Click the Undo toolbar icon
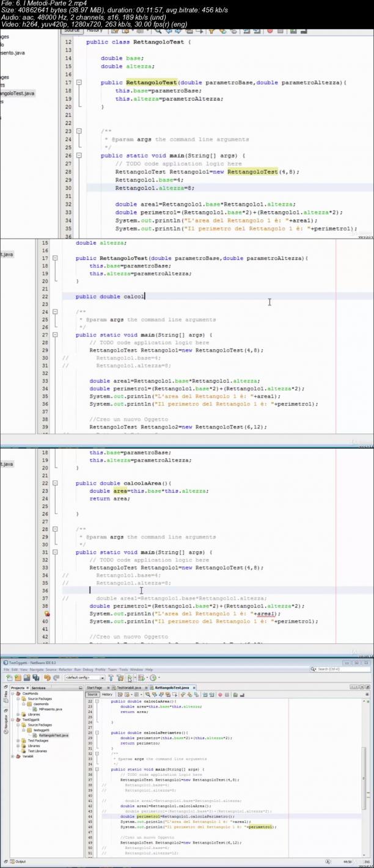The width and height of the screenshot is (374, 868). [47, 678]
